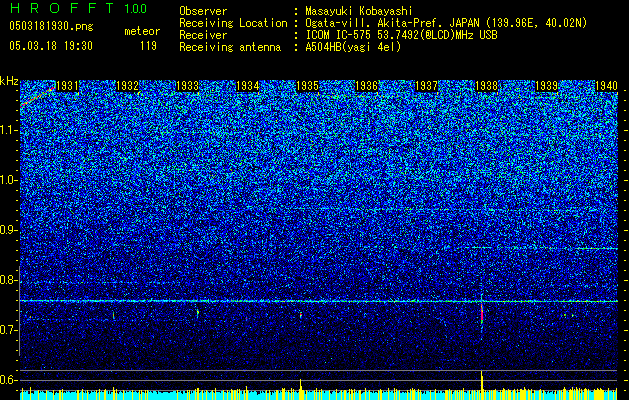Click the 1932 time marker
Image resolution: width=629 pixels, height=400 pixels.
click(127, 86)
